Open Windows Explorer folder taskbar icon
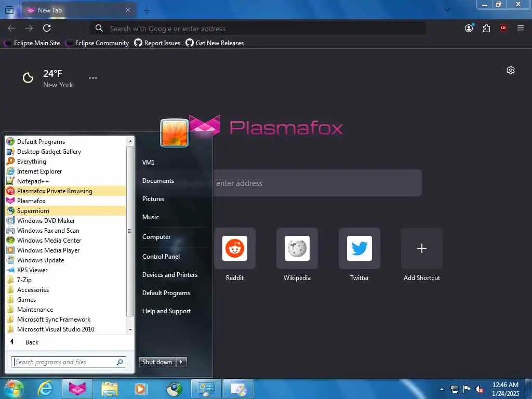 (x=110, y=389)
